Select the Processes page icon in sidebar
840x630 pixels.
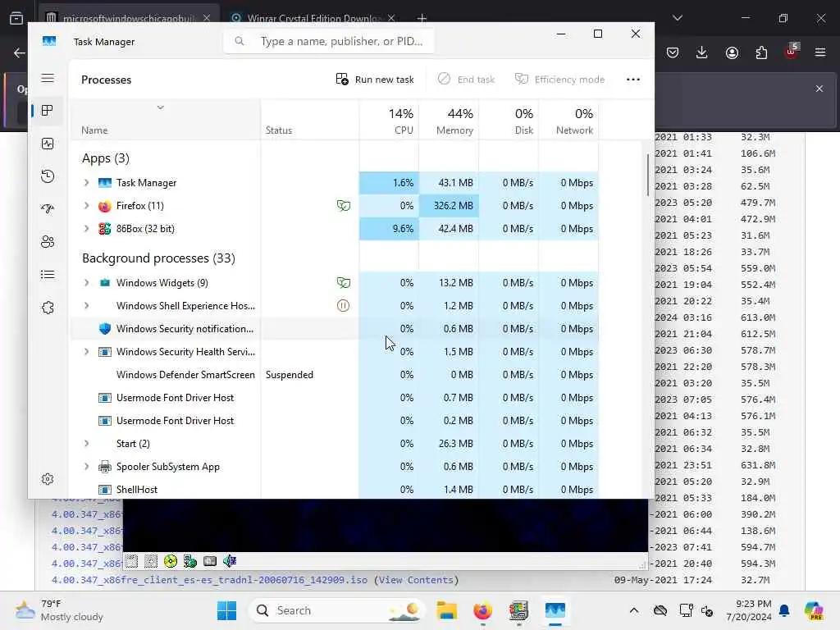tap(48, 111)
